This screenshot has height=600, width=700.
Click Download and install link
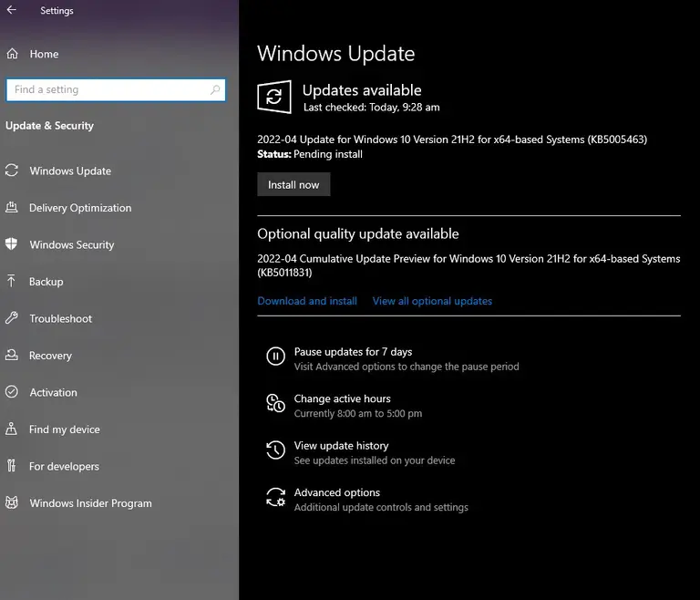(x=307, y=301)
